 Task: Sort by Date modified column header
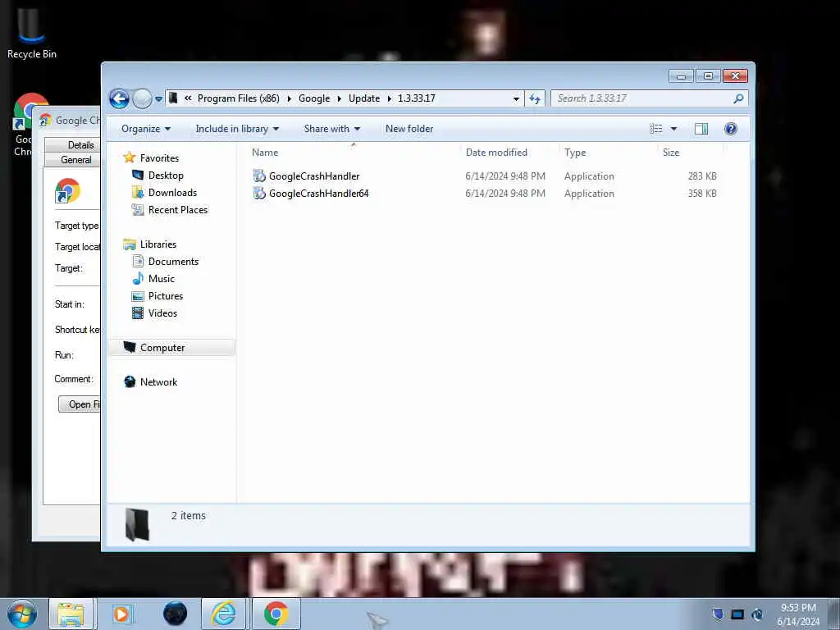(x=496, y=152)
